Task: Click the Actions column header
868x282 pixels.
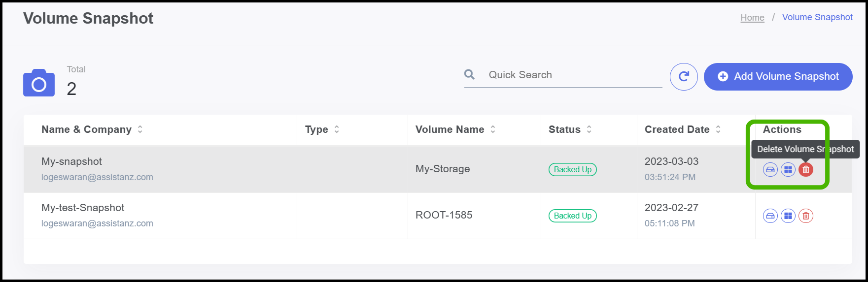Action: point(782,129)
